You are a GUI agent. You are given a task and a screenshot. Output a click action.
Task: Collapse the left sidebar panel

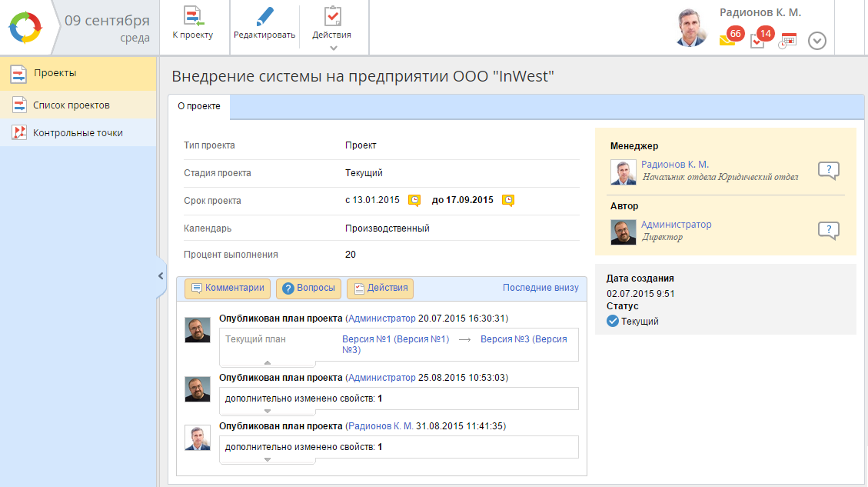coord(161,275)
